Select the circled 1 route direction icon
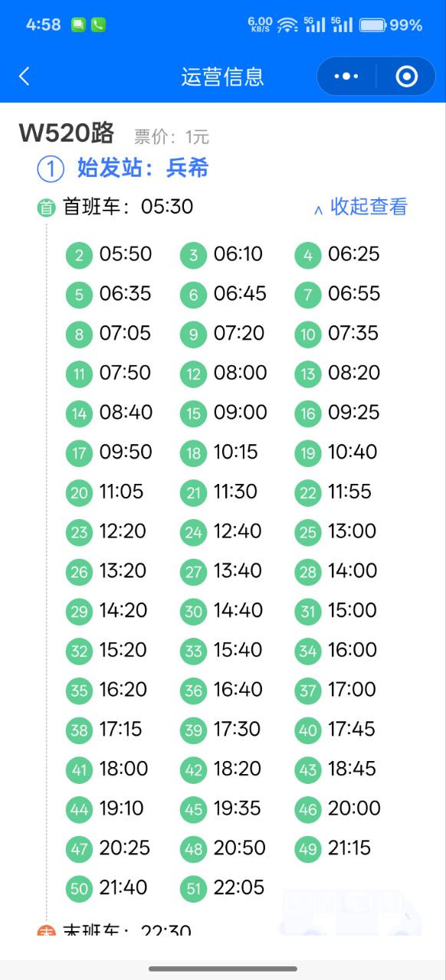Screen dimensions: 446x980 click(51, 168)
